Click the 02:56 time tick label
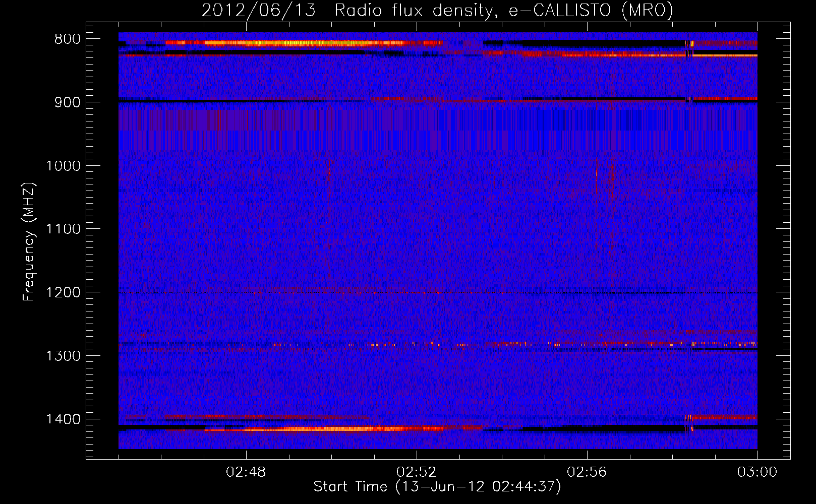The image size is (816, 504). pos(587,472)
